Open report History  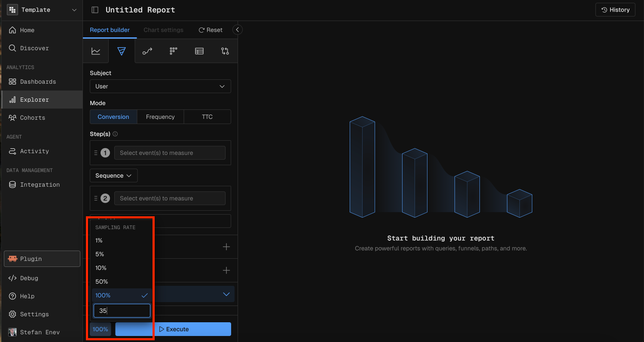click(x=615, y=10)
